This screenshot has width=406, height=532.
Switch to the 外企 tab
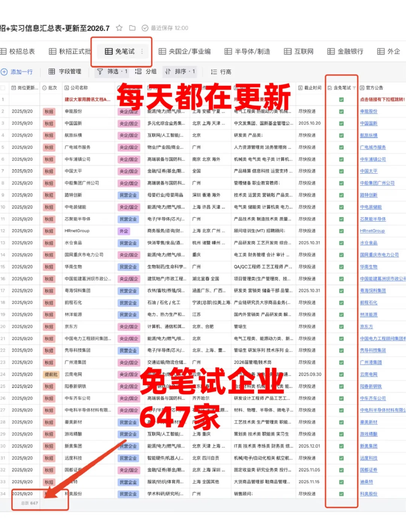click(389, 52)
